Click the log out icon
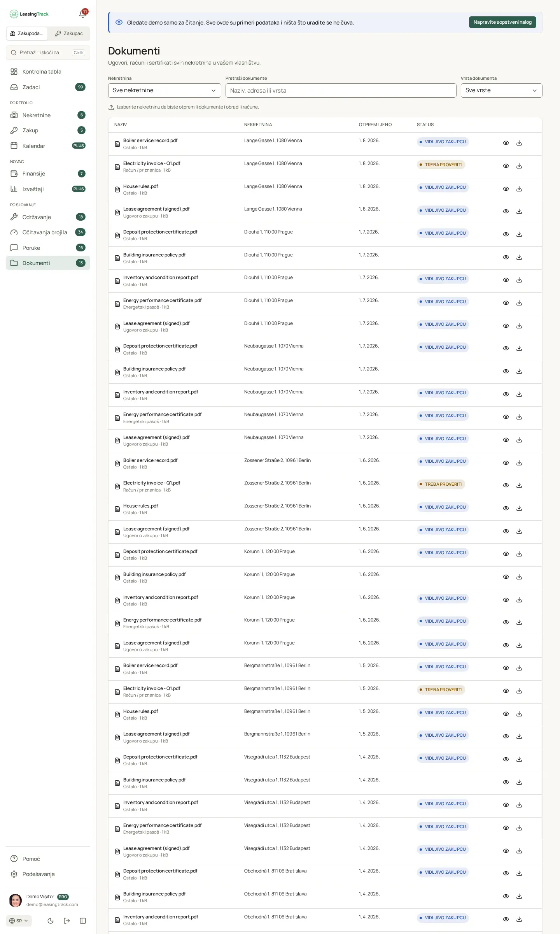This screenshot has width=560, height=934. 67,921
